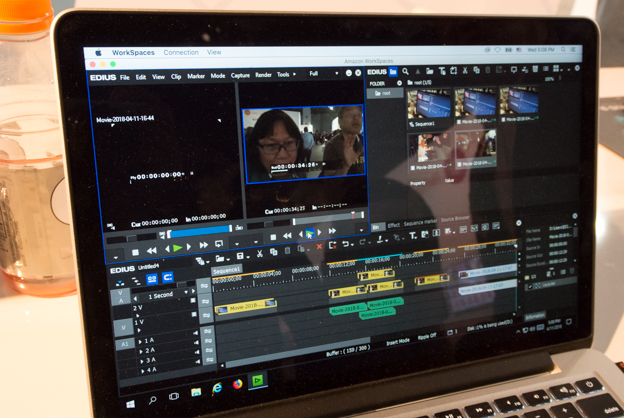
Task: Expand the 1 A audio track
Action: (141, 342)
